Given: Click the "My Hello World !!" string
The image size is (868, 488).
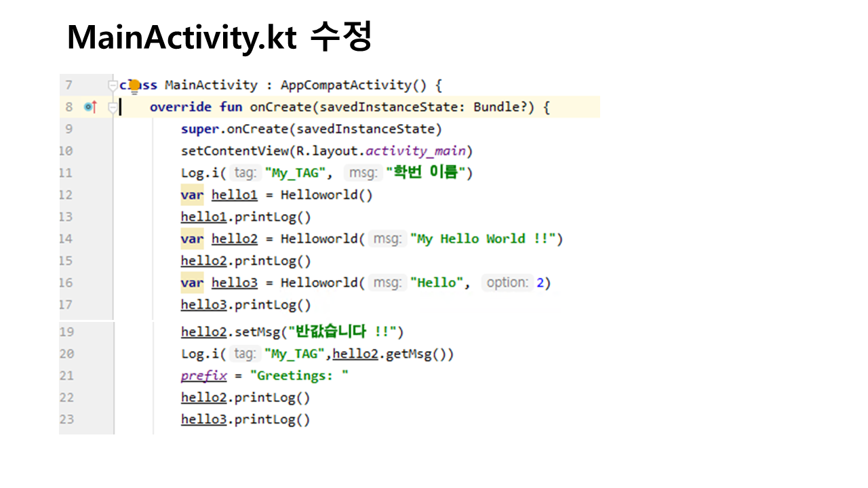Looking at the screenshot, I should [484, 239].
